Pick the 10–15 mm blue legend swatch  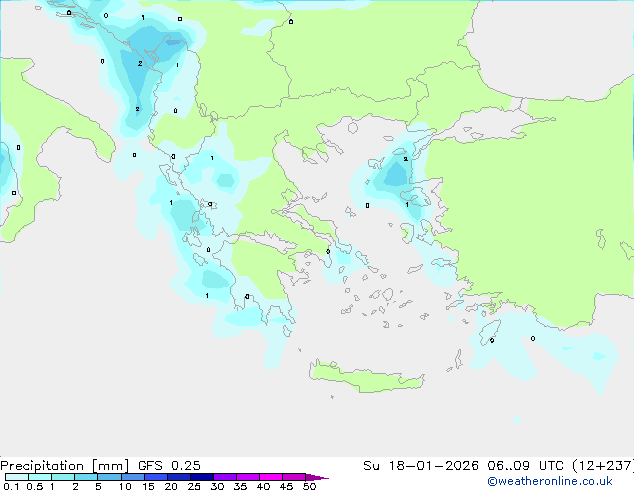(x=133, y=477)
